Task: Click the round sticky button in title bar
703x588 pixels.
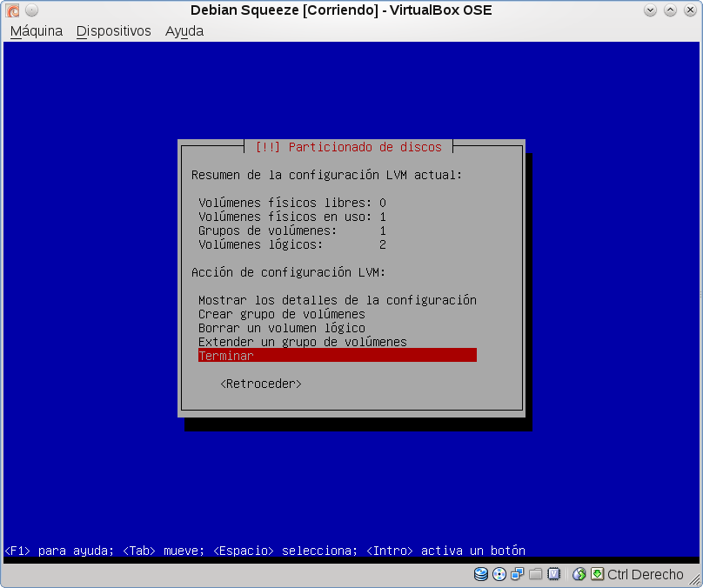Action: coord(31,10)
